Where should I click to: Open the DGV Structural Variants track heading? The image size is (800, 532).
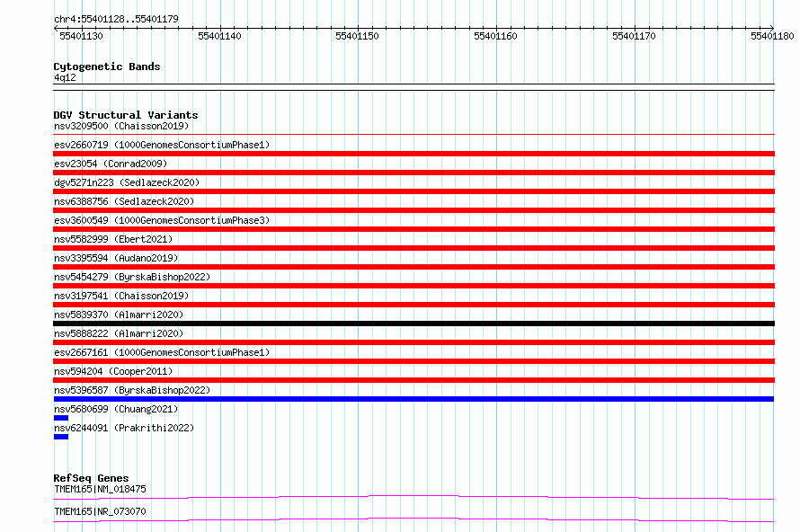(126, 115)
